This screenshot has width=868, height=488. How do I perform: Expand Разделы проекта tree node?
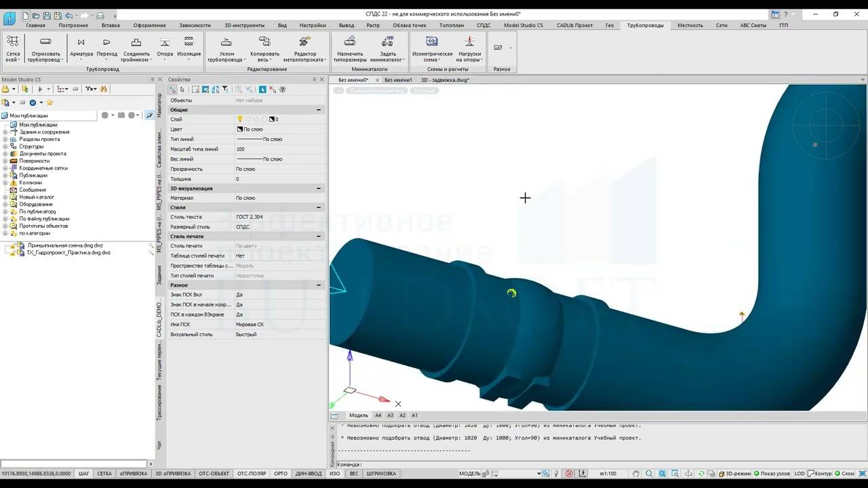(5, 140)
